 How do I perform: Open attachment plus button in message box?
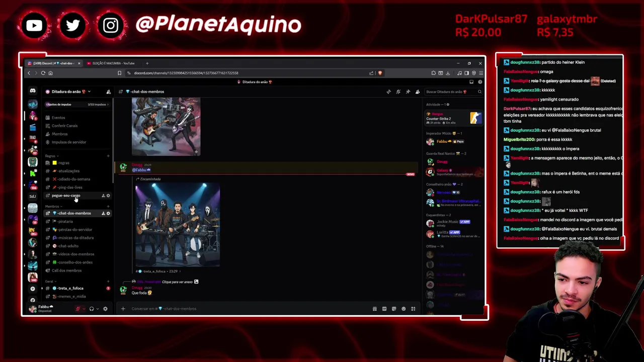(123, 309)
